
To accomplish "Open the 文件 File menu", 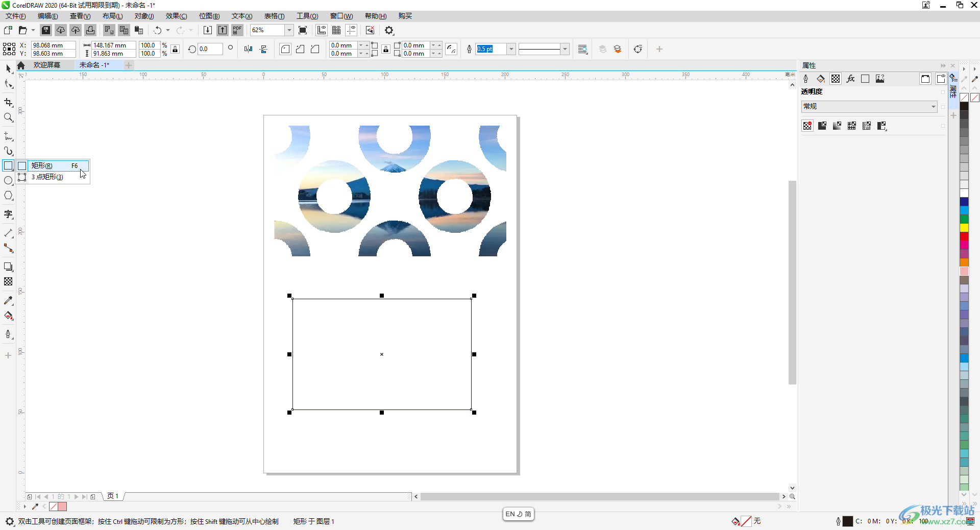I will pyautogui.click(x=15, y=16).
